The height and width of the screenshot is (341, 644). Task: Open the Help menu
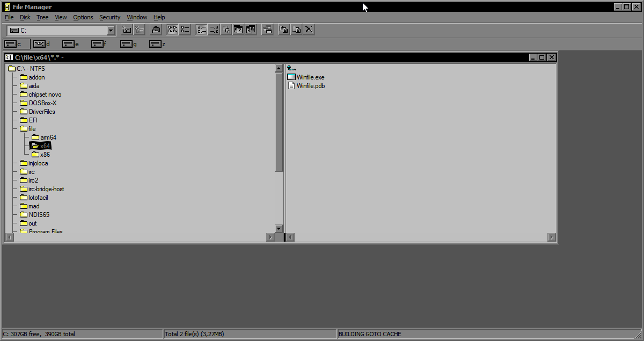[159, 17]
